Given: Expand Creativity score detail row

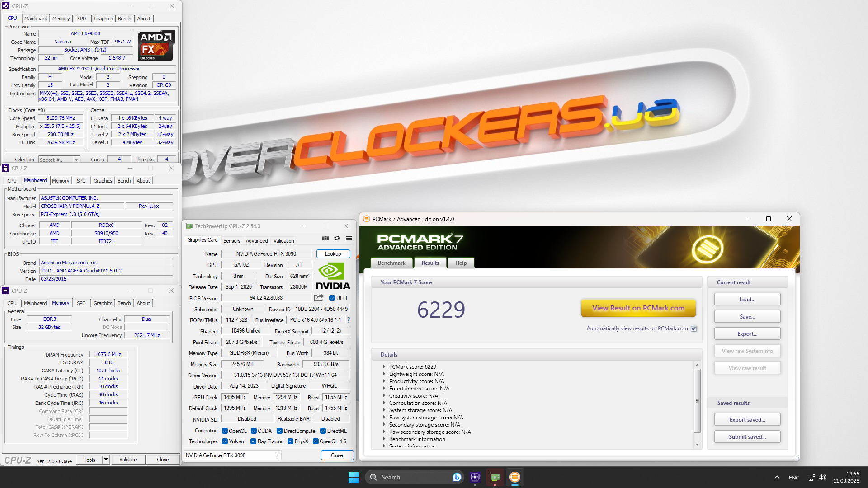Looking at the screenshot, I should coord(384,396).
